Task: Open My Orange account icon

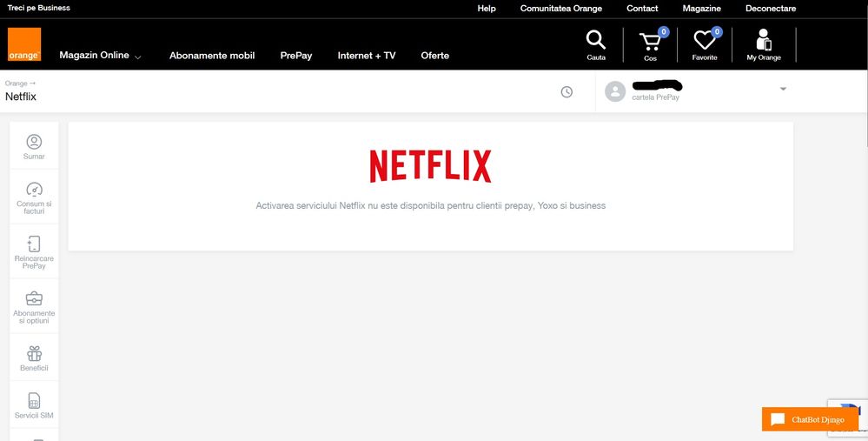Action: 764,45
